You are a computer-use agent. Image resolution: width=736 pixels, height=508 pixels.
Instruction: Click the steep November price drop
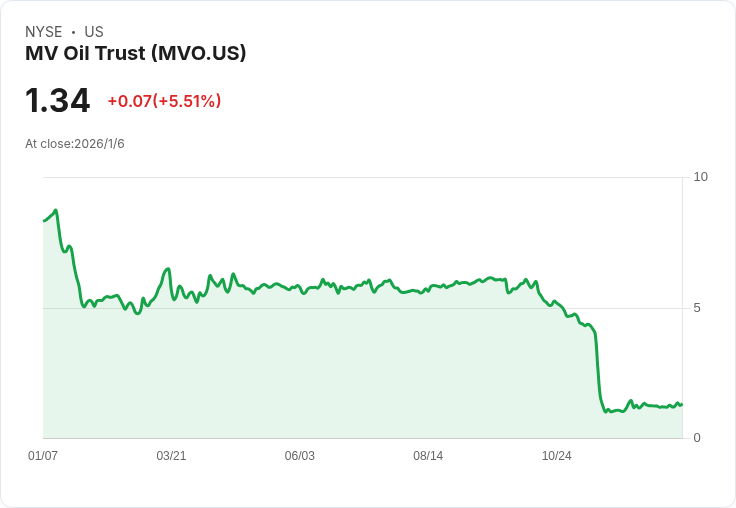tap(598, 371)
